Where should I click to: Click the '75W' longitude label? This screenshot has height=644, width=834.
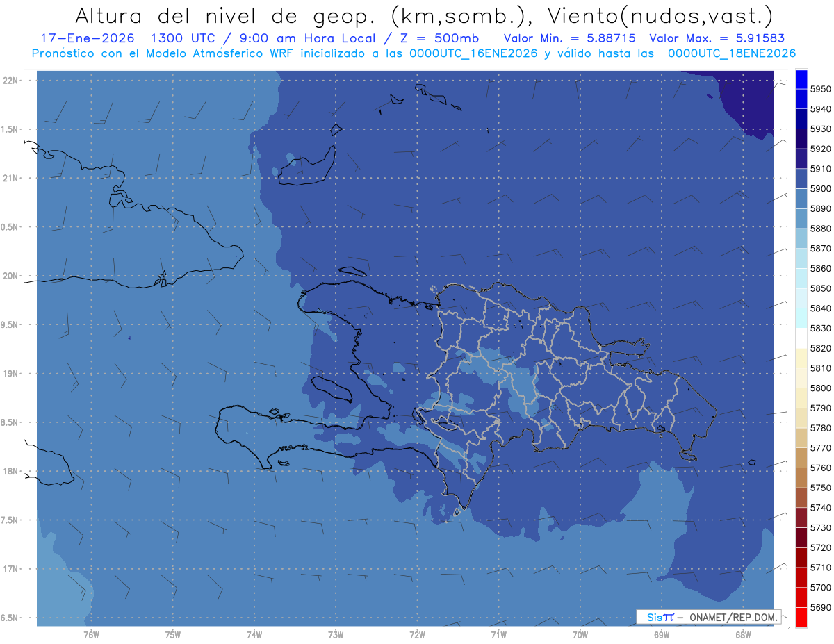point(172,635)
